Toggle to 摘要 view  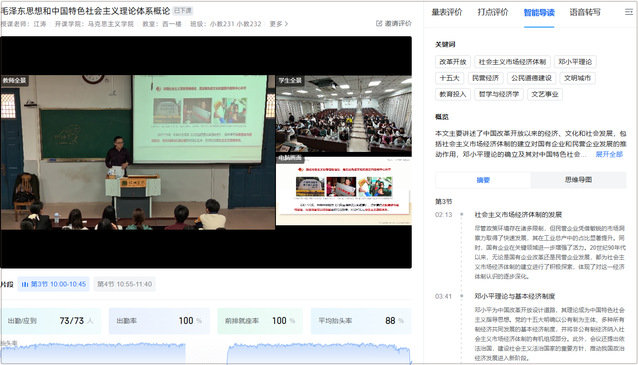click(x=483, y=180)
